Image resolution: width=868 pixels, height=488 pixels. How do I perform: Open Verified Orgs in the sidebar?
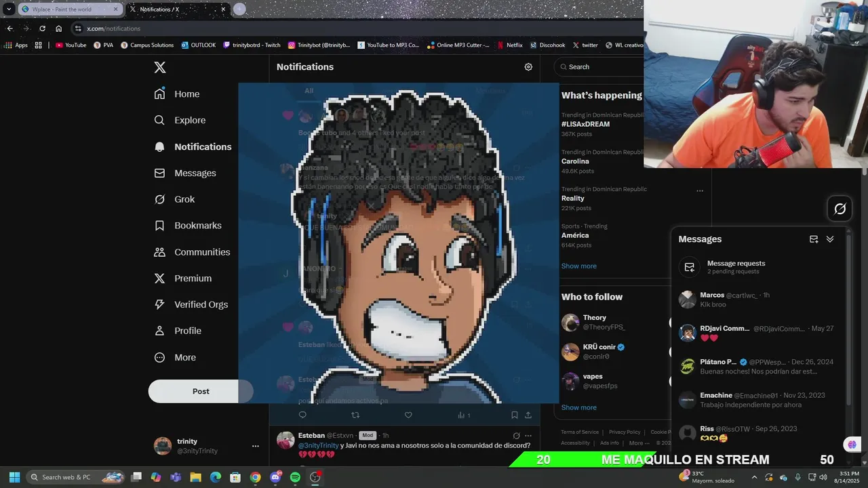pyautogui.click(x=191, y=305)
